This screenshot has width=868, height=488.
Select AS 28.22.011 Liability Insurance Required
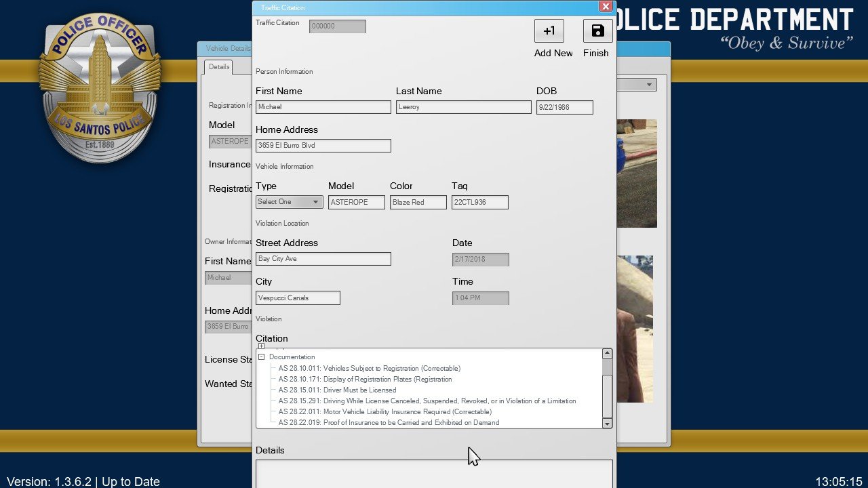(384, 412)
